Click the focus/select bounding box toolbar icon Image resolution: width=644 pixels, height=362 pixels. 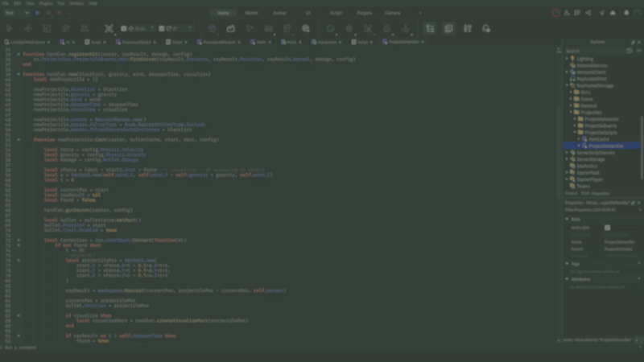[x=109, y=29]
